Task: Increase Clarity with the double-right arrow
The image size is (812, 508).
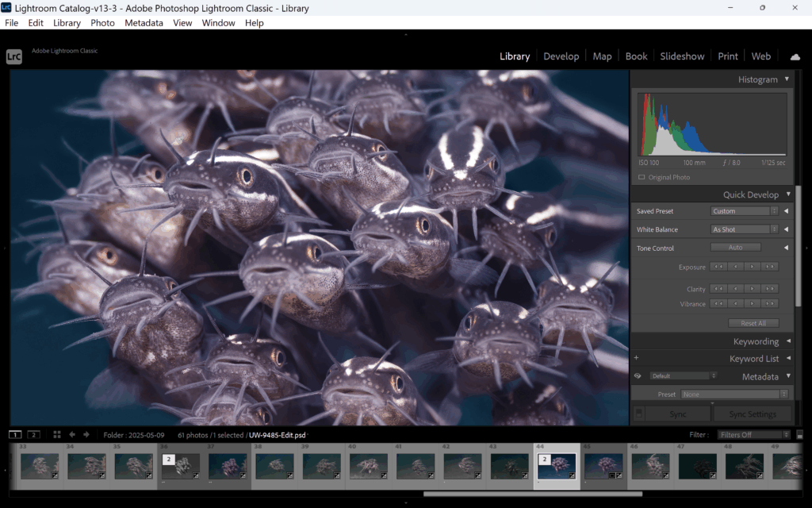Action: 769,289
